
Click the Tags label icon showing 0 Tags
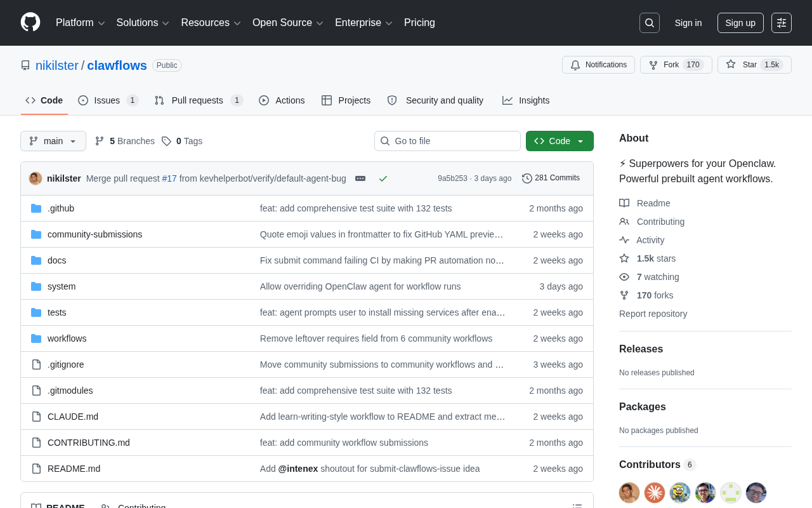pos(166,140)
